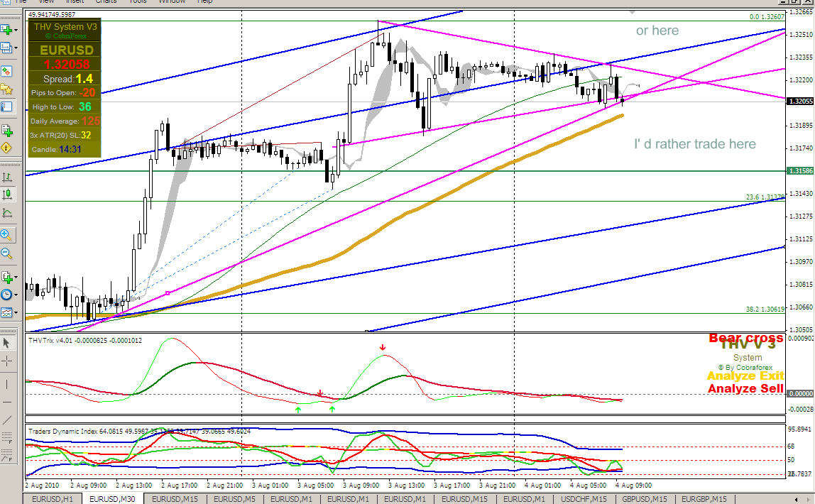Screen dimensions: 815x504
Task: Click the red down arrow above THVTrix peak
Action: pos(383,348)
